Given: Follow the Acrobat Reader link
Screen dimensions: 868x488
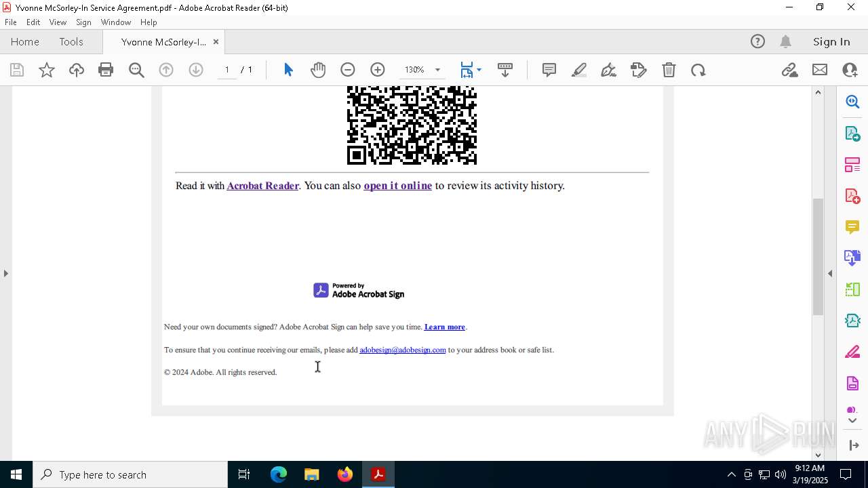Looking at the screenshot, I should [262, 186].
